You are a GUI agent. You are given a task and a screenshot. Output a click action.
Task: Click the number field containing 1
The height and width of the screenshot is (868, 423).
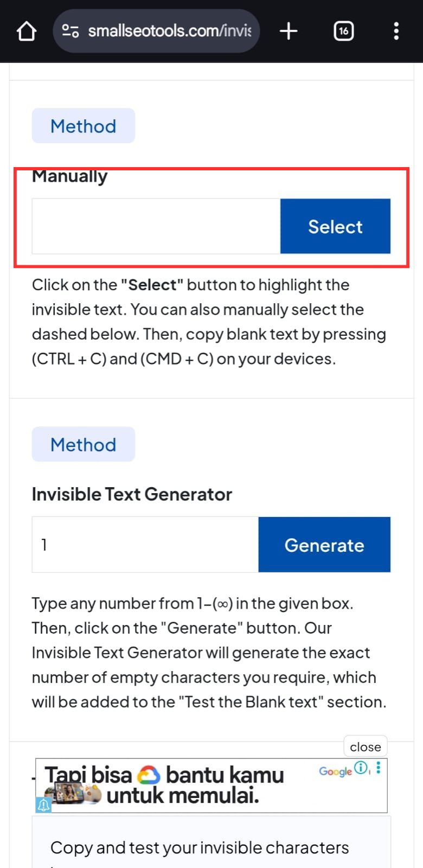145,545
